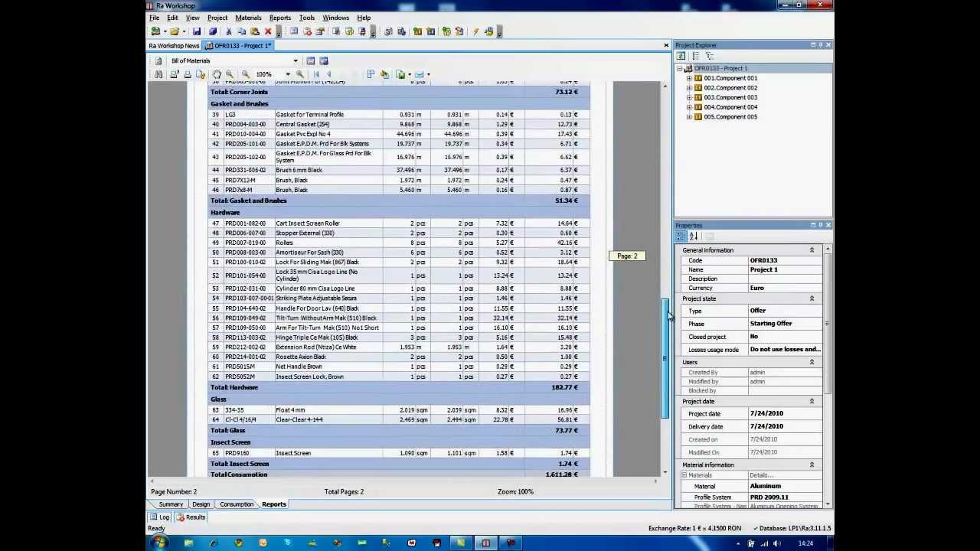Paste using the main toolbar paste icon
Viewport: 980px width, 551px height.
tap(254, 31)
